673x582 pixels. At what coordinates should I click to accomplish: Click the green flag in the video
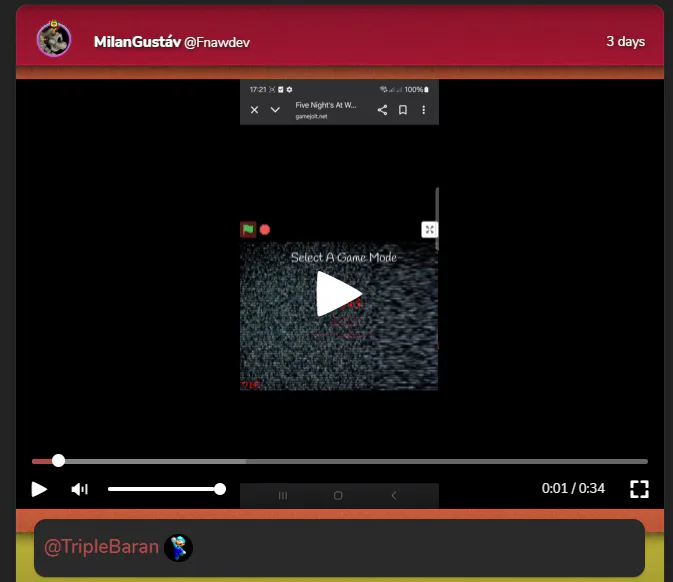tap(248, 230)
